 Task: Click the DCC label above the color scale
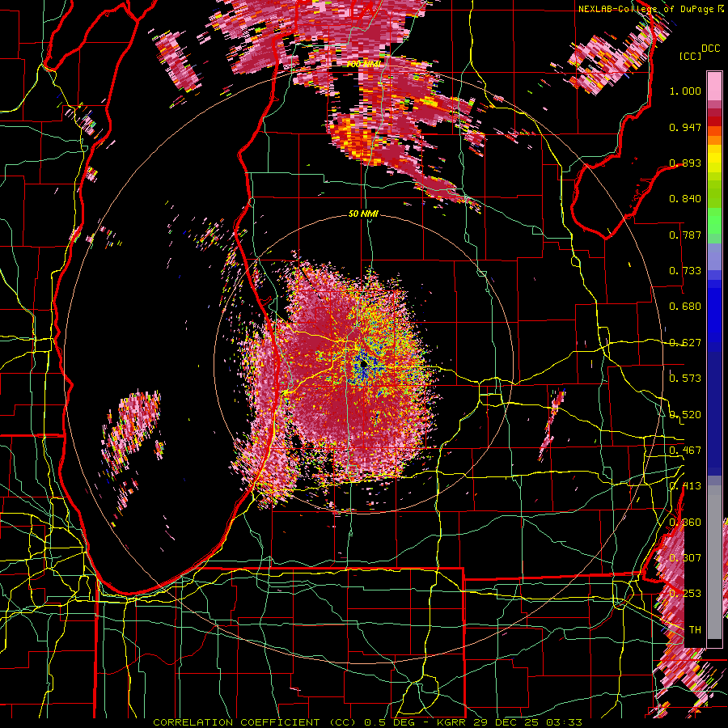[710, 49]
